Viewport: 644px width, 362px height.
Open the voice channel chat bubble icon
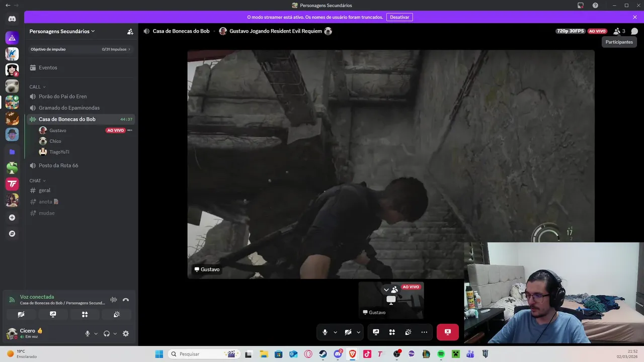point(634,31)
